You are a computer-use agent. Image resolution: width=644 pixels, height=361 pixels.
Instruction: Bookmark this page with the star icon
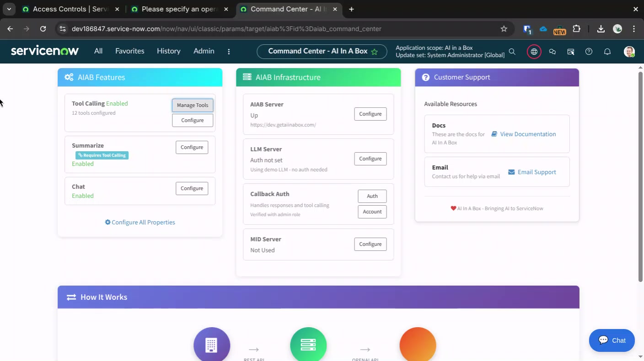(x=504, y=29)
